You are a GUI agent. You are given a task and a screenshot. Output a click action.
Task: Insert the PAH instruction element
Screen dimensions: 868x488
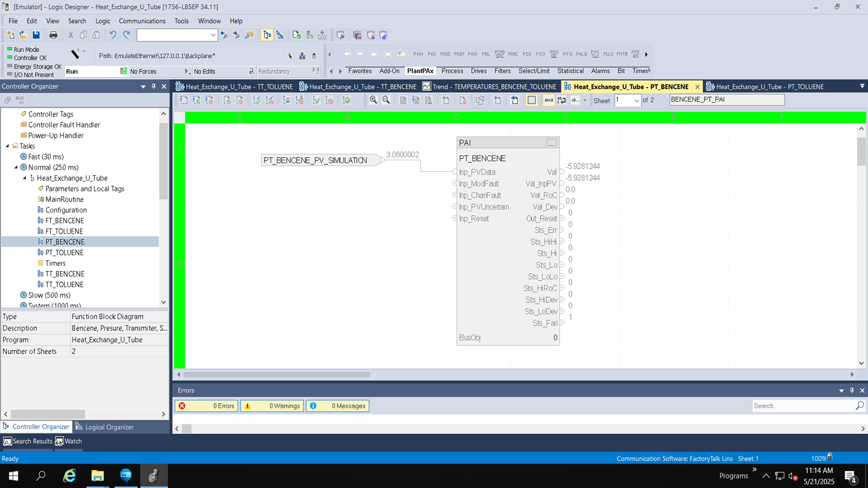418,54
